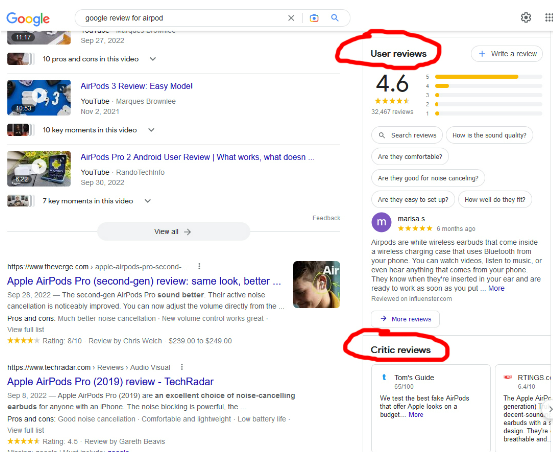This screenshot has width=553, height=452.
Task: Click the Feedback link under videos
Action: (x=326, y=218)
